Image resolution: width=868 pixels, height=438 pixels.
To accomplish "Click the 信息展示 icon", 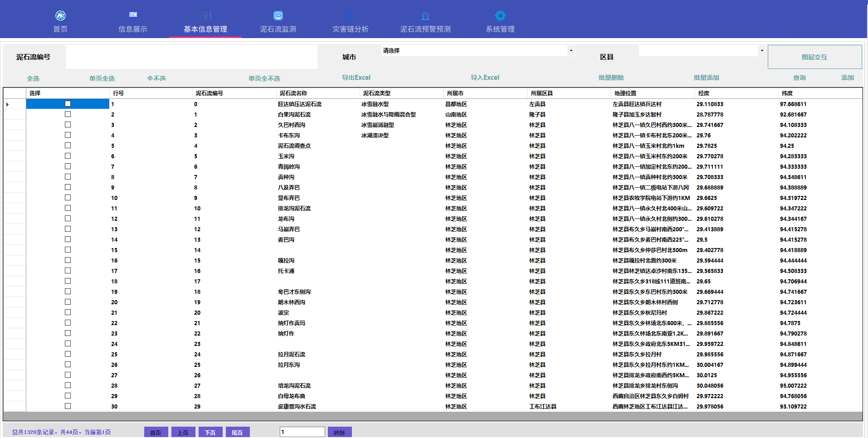I will [x=133, y=15].
